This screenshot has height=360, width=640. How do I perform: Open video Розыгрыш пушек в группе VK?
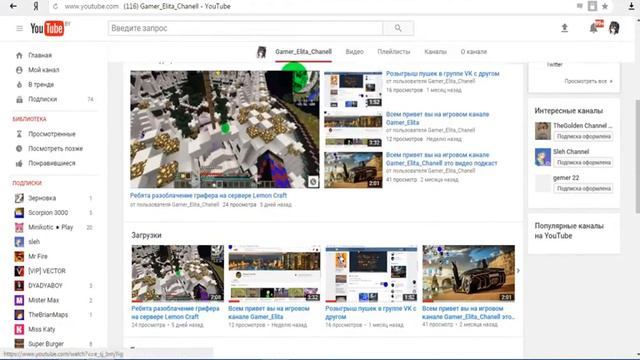[x=442, y=74]
